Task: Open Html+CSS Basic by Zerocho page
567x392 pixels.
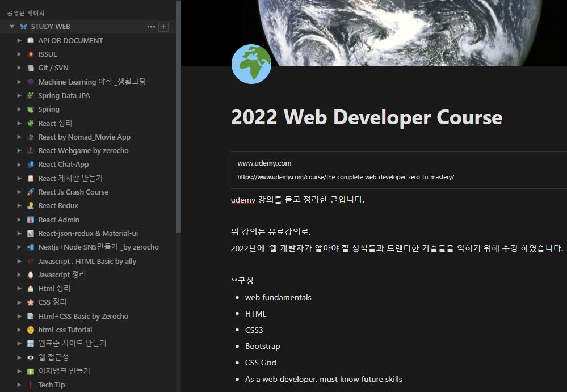Action: (83, 316)
